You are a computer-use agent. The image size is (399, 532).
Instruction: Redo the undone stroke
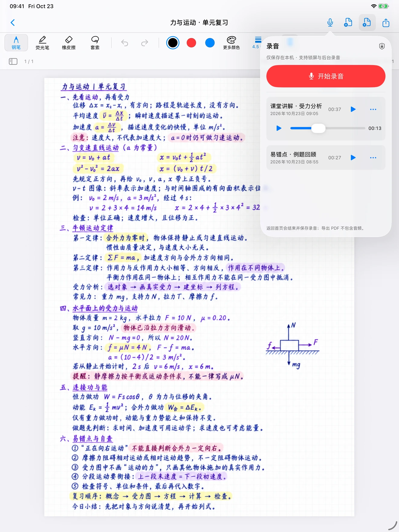click(145, 43)
